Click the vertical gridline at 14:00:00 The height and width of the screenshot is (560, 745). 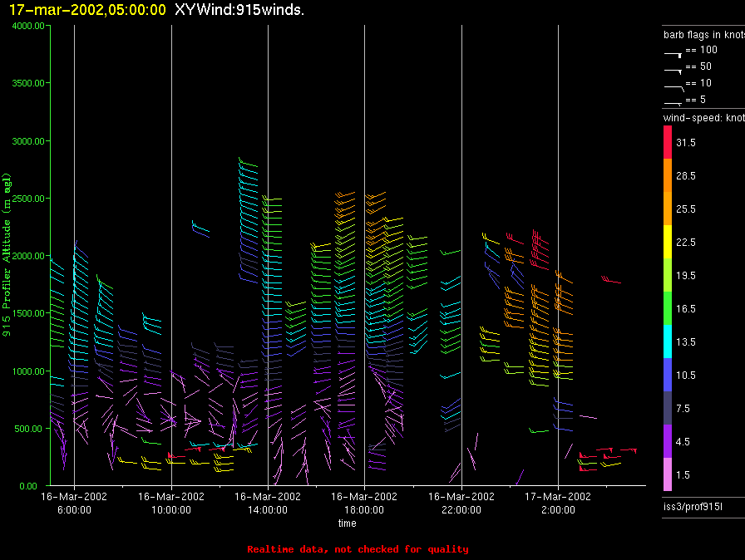[268, 255]
